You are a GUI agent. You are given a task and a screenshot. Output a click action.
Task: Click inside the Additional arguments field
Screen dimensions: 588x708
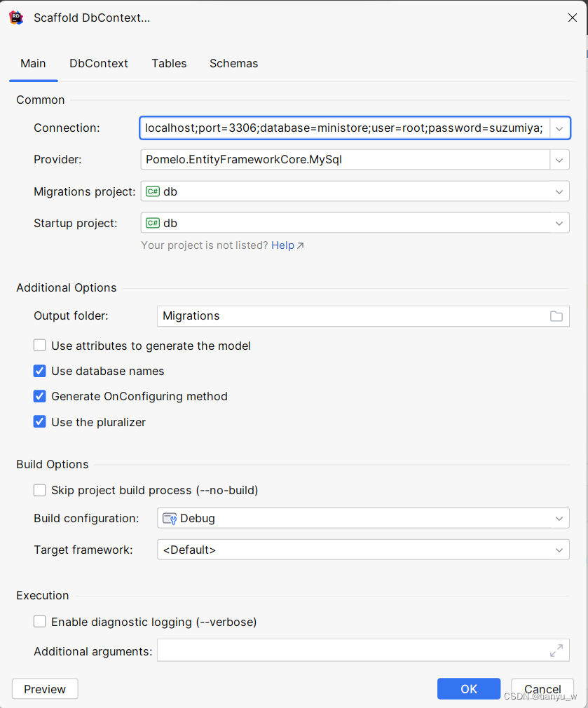click(x=350, y=651)
